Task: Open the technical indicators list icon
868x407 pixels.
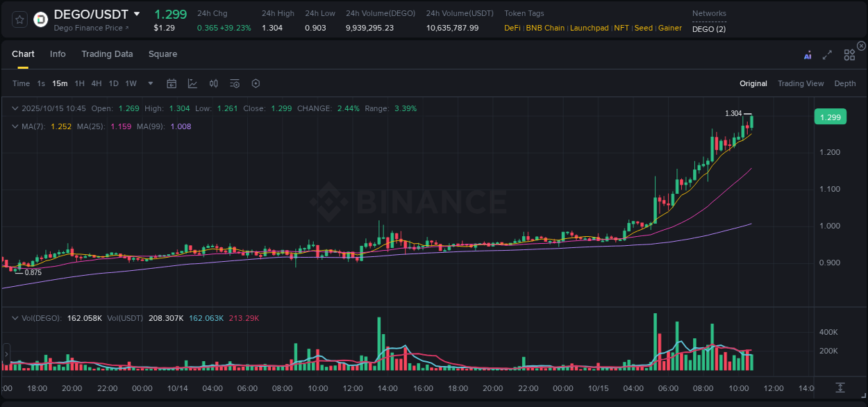Action: click(x=235, y=83)
